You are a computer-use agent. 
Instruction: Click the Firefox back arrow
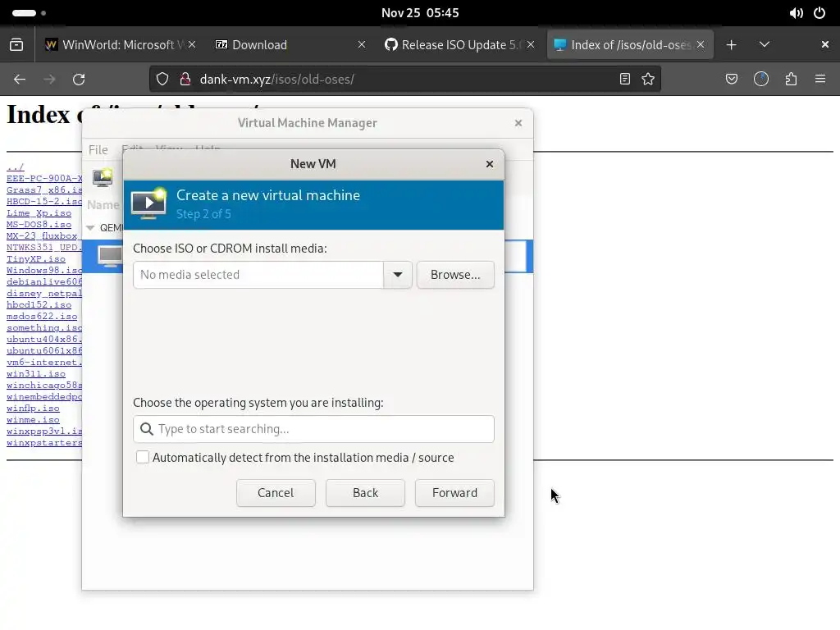20,80
